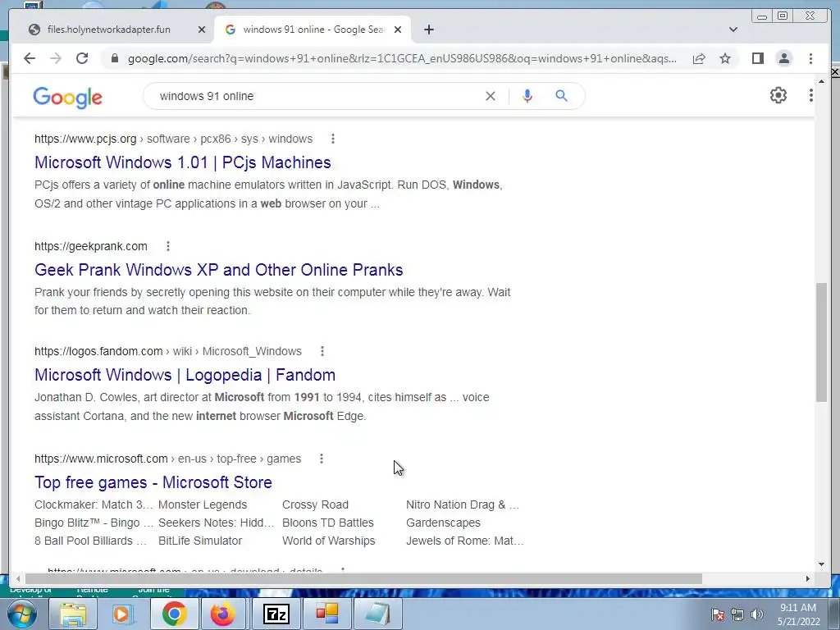Open a new tab with plus button
This screenshot has width=840, height=630.
pos(428,30)
